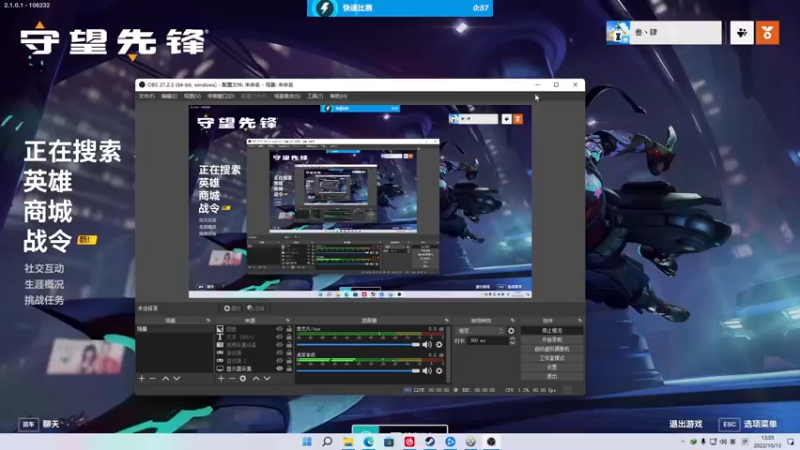
Task: Move scene down in Scenes panel
Action: (177, 379)
